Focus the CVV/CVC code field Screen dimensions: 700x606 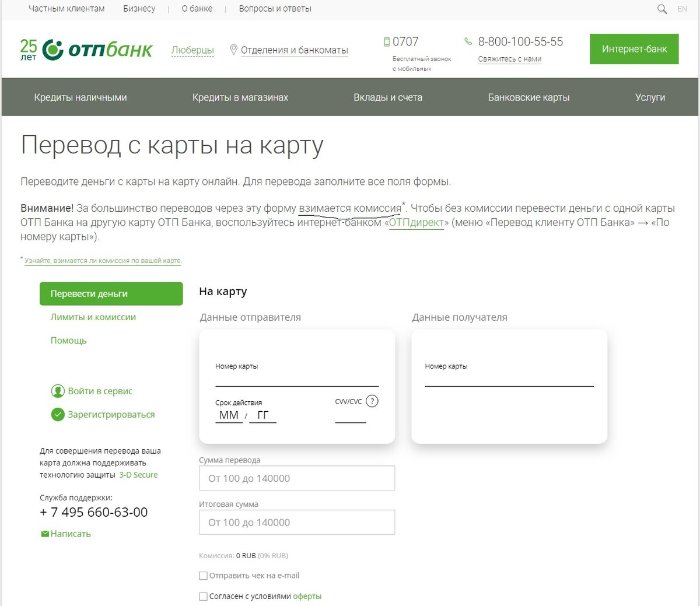point(351,415)
